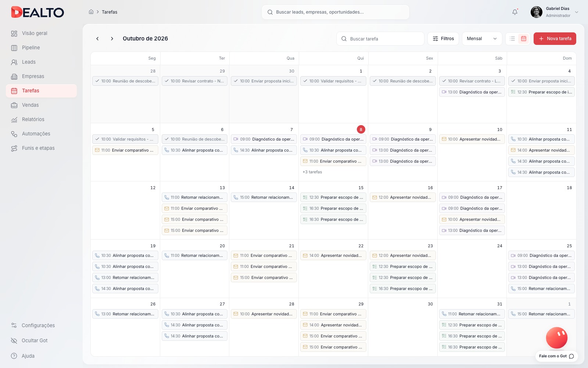Open day 3 13:00 Diagnóstico task
588x368 pixels.
(472, 92)
